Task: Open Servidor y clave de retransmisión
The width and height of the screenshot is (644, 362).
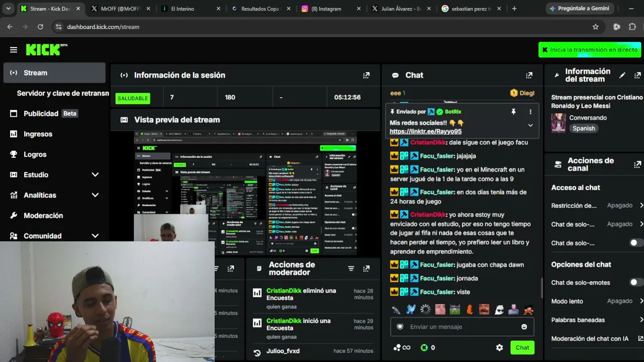Action: (x=62, y=93)
